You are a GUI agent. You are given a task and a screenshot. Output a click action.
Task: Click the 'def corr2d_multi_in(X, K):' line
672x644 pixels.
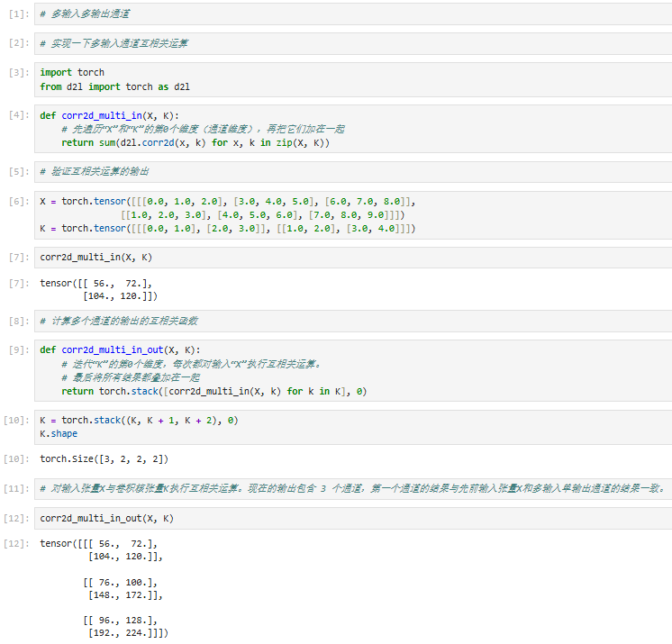click(x=109, y=115)
